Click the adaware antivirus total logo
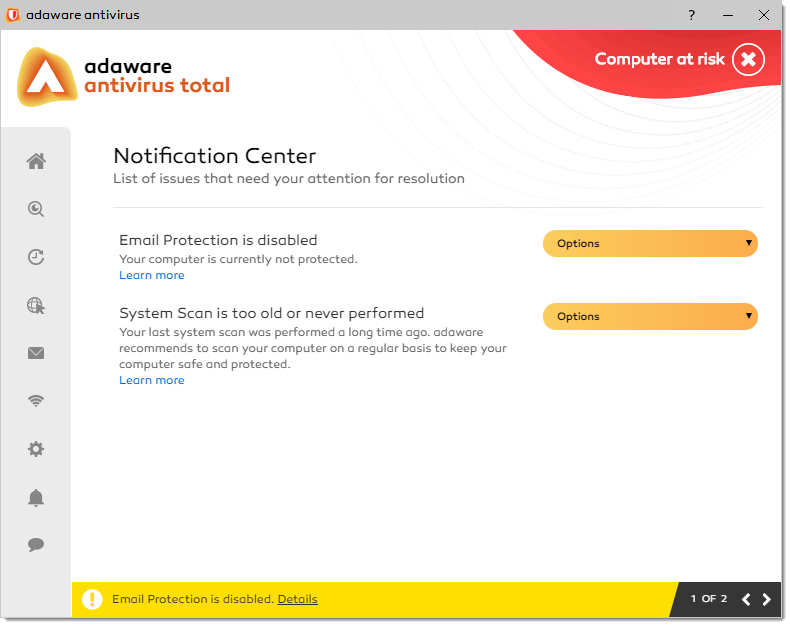 (123, 77)
